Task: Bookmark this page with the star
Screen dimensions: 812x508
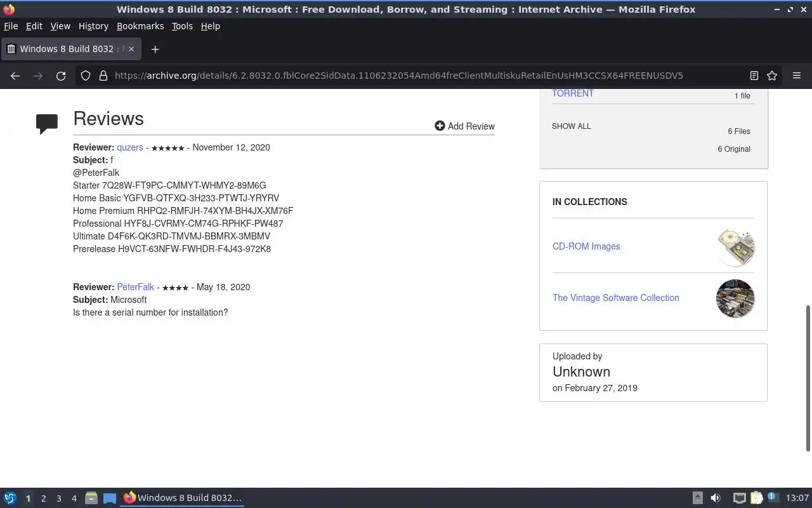Action: (x=772, y=76)
